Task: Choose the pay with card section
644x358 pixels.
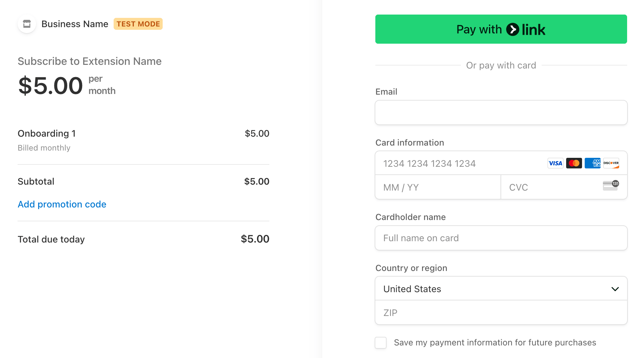Action: (x=501, y=65)
